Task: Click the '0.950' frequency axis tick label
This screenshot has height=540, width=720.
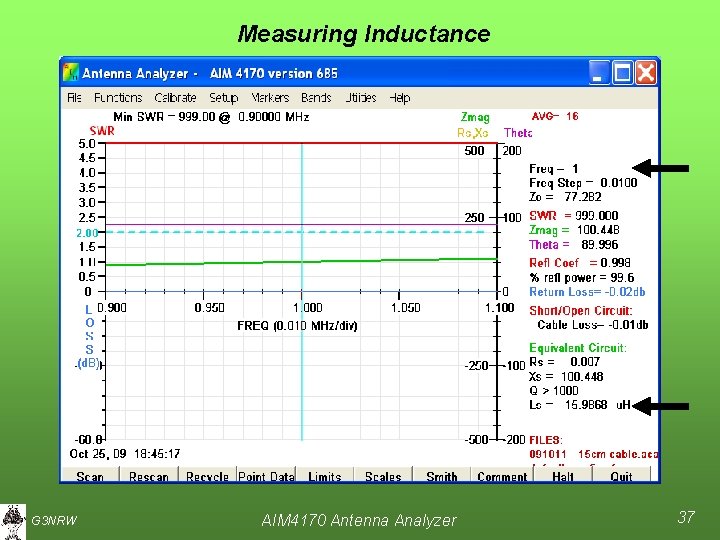Action: click(x=209, y=307)
